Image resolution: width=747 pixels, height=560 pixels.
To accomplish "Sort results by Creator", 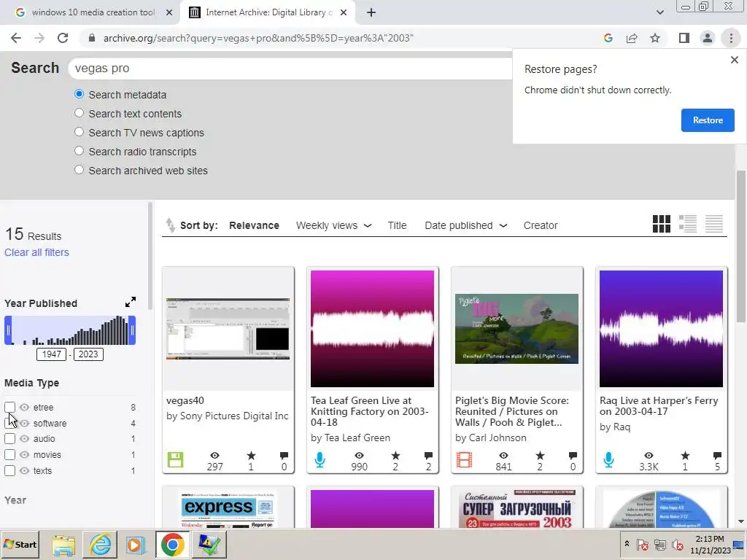I will [x=541, y=225].
